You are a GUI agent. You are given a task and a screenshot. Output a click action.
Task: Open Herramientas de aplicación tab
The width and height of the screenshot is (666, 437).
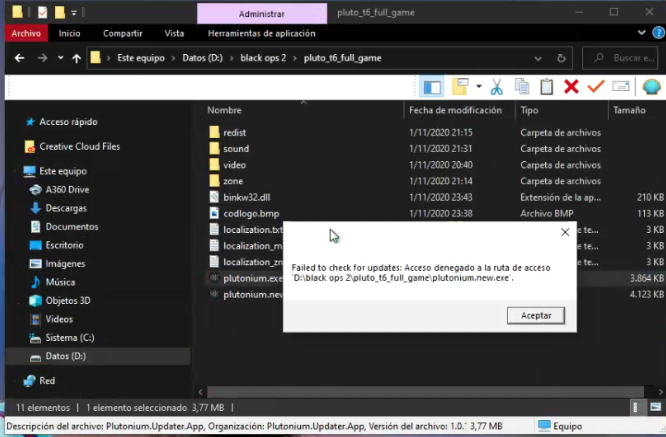coord(262,33)
